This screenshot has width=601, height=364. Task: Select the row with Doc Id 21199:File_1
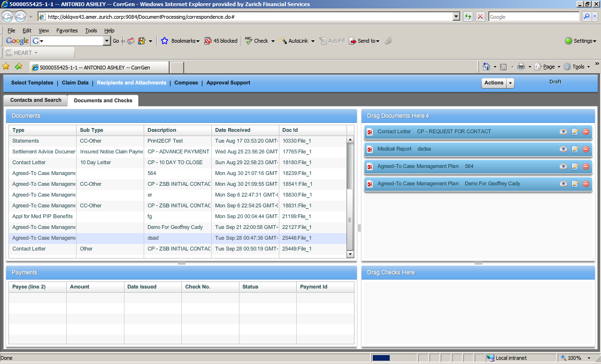coord(177,217)
